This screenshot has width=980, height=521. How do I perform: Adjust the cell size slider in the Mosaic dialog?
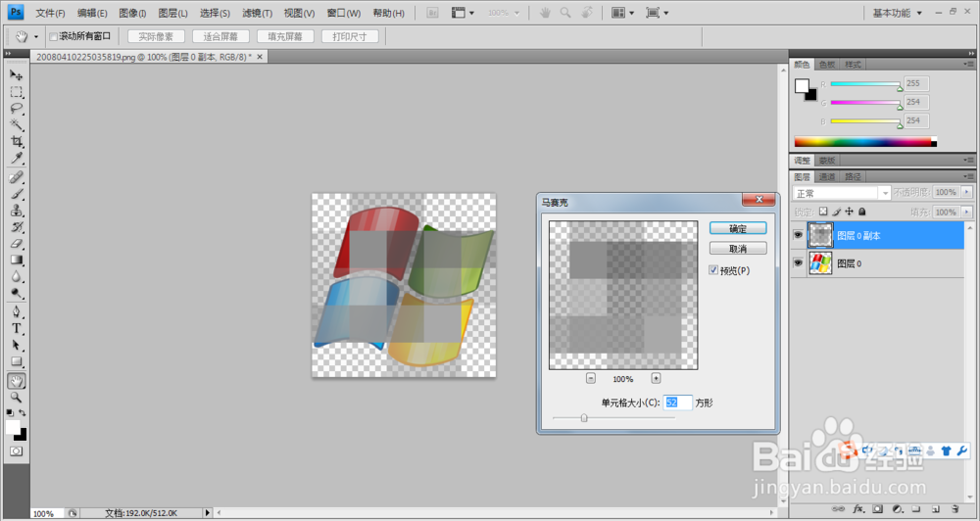coord(584,418)
